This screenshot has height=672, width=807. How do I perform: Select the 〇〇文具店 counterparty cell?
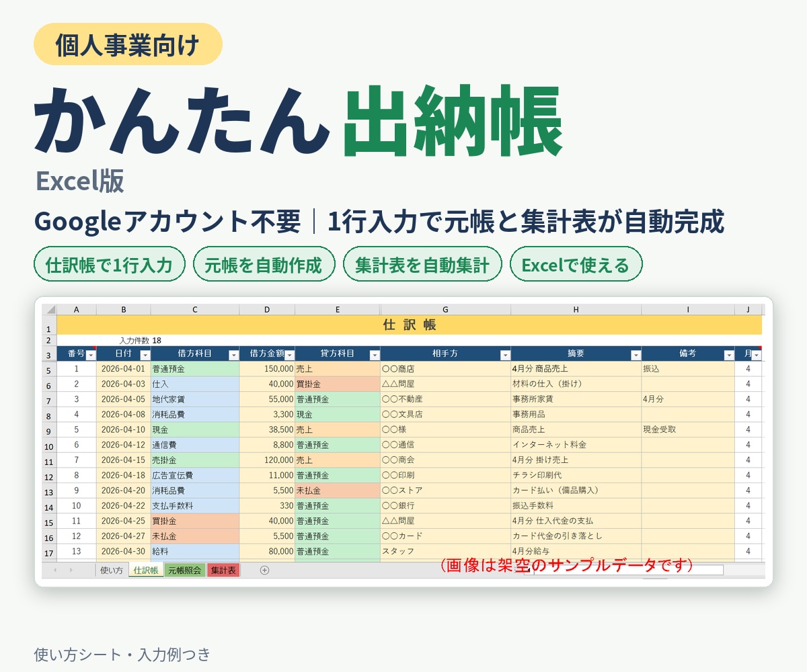[x=445, y=415]
